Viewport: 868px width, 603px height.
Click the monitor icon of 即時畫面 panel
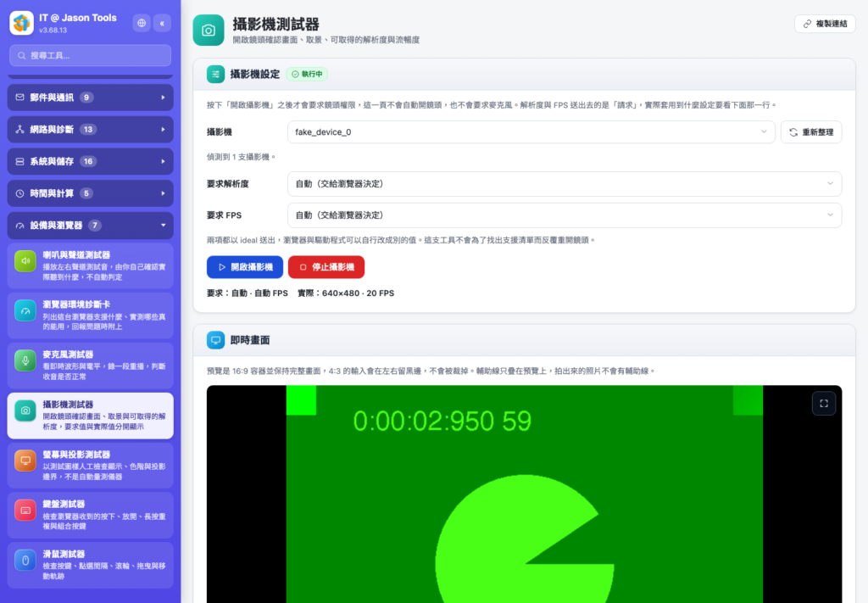coord(216,340)
